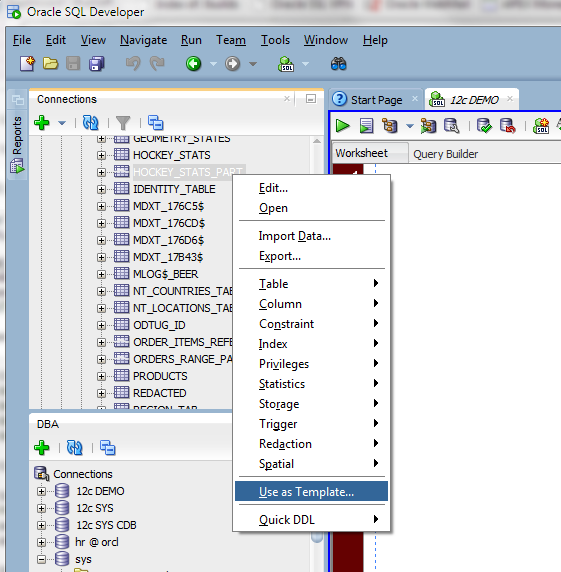
Task: Open the Navigate menu
Action: tap(143, 40)
